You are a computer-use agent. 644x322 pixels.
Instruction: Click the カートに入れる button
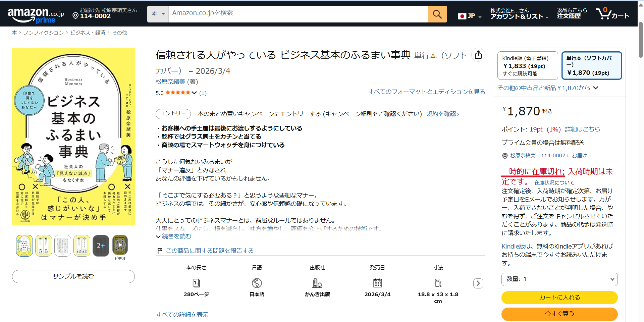coord(559,298)
